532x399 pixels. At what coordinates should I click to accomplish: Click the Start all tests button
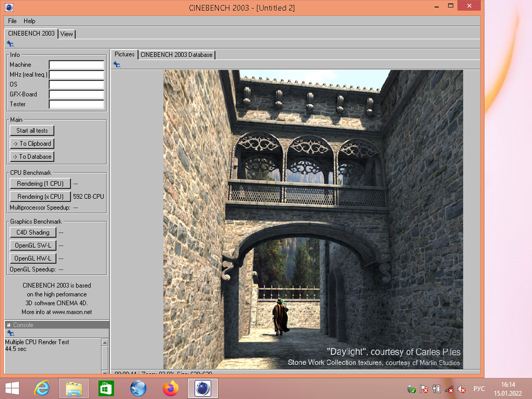click(x=32, y=131)
